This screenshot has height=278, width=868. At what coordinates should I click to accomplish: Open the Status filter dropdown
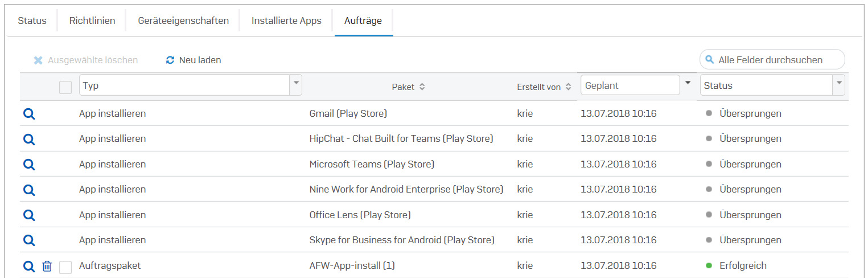839,85
